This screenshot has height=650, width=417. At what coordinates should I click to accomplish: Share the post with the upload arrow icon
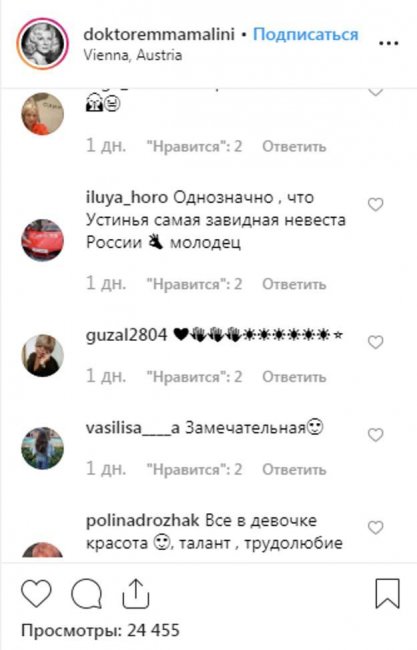pyautogui.click(x=136, y=594)
